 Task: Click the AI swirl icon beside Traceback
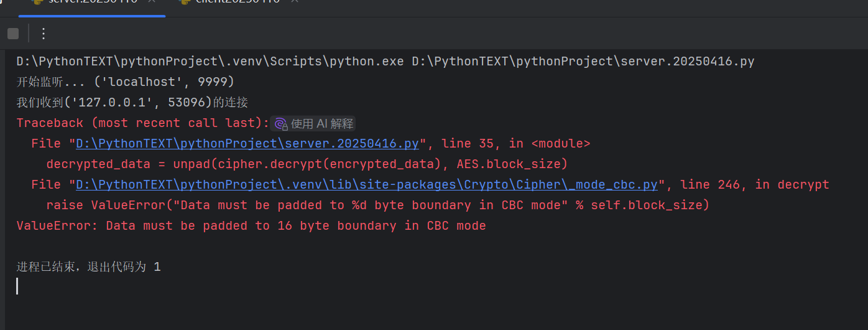coord(280,123)
